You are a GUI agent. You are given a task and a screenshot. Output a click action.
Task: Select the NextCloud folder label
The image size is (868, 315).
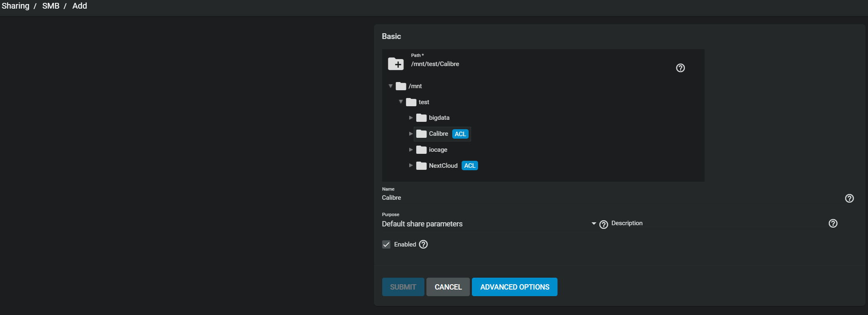(x=443, y=166)
